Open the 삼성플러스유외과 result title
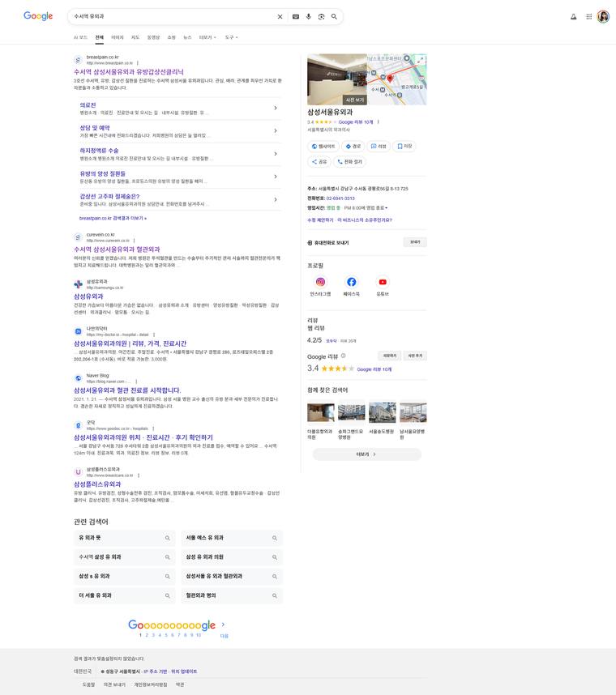The height and width of the screenshot is (695, 616). tap(97, 484)
